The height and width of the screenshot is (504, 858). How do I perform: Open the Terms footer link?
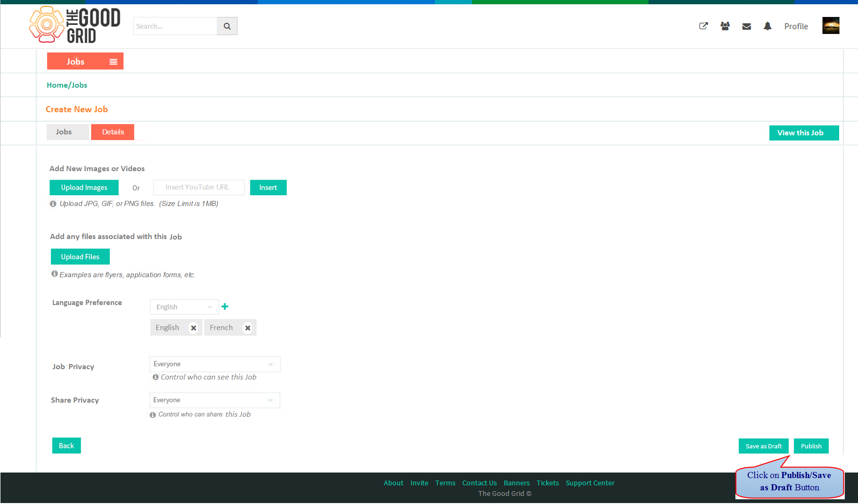click(x=445, y=483)
